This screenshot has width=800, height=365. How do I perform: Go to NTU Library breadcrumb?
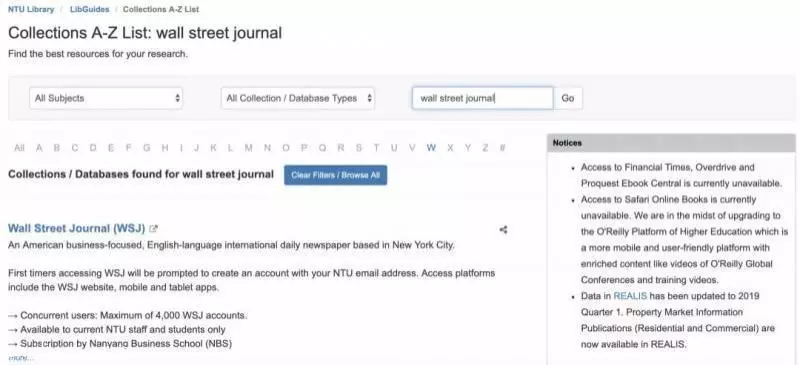click(x=31, y=9)
